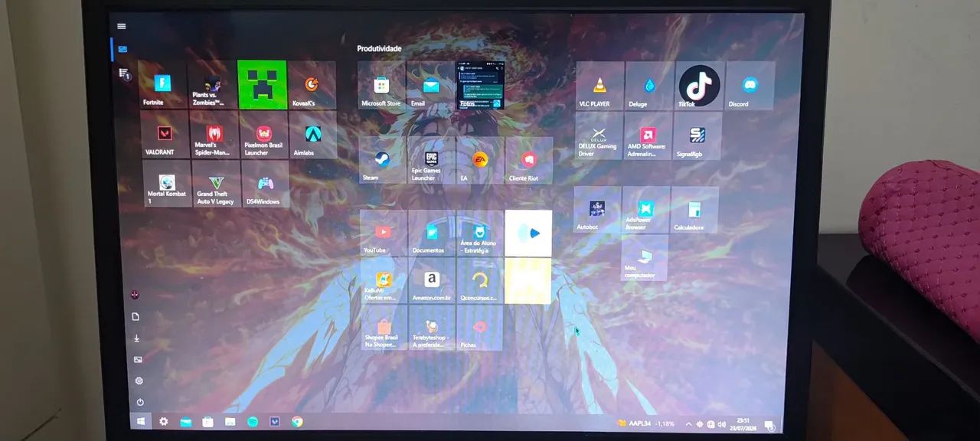Open Spotify from the taskbar
Viewport: 980px width, 441px height.
coord(252,421)
